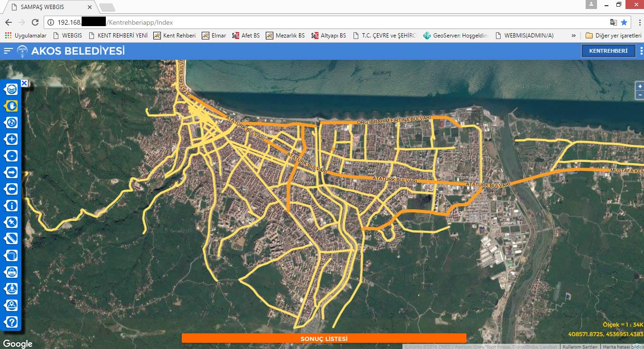Viewport: 644px width, 349px height.
Task: Activate the info identify tool
Action: click(x=11, y=205)
